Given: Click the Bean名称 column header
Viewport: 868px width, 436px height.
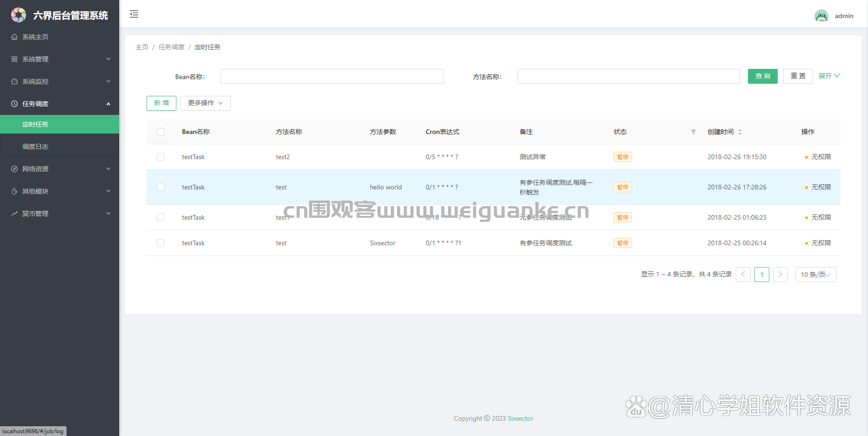Looking at the screenshot, I should pyautogui.click(x=196, y=132).
